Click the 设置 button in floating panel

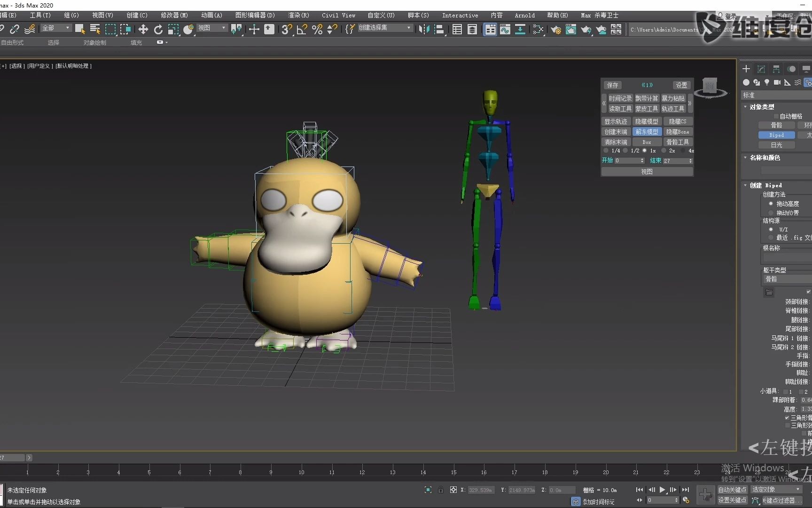681,85
